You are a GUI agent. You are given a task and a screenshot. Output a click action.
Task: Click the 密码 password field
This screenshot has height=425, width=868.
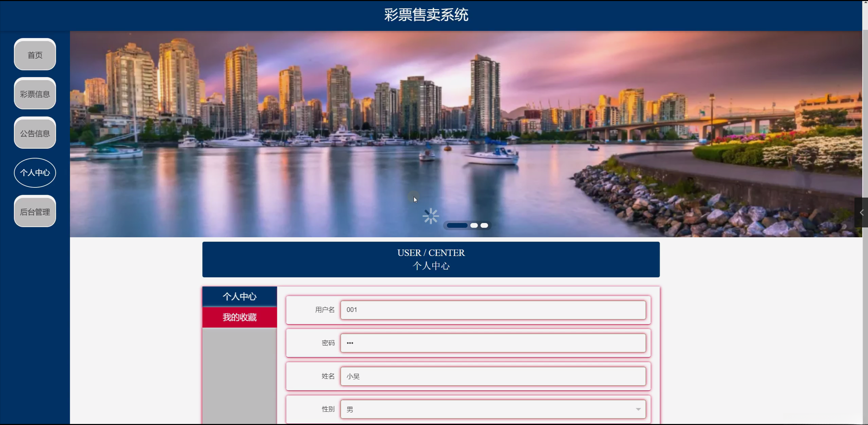[x=493, y=343]
